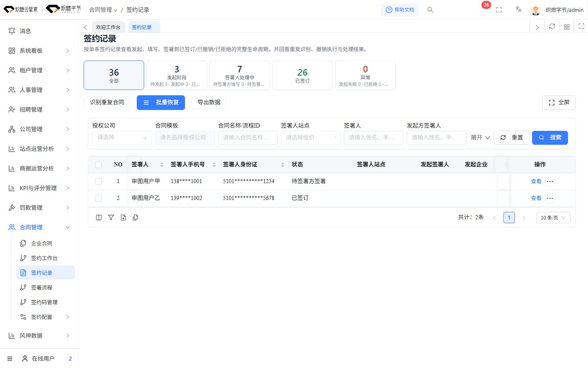This screenshot has height=368, width=588.
Task: Expand the 租户管理 menu
Action: pos(39,70)
